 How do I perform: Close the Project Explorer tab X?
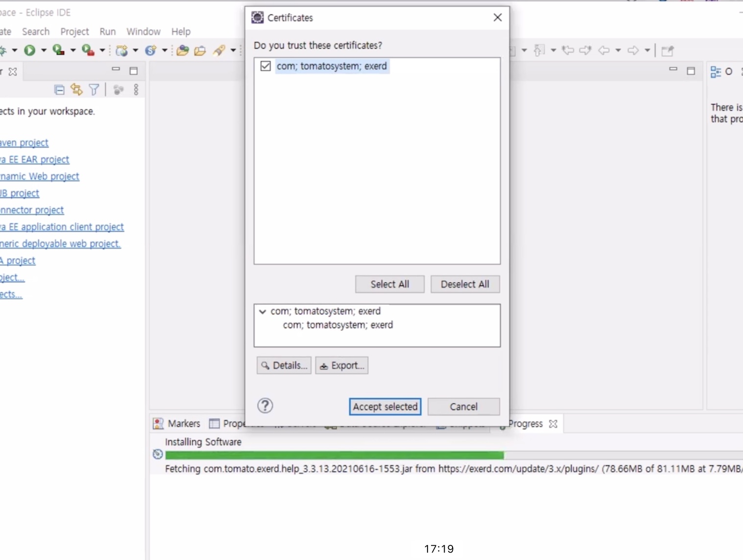coord(13,72)
